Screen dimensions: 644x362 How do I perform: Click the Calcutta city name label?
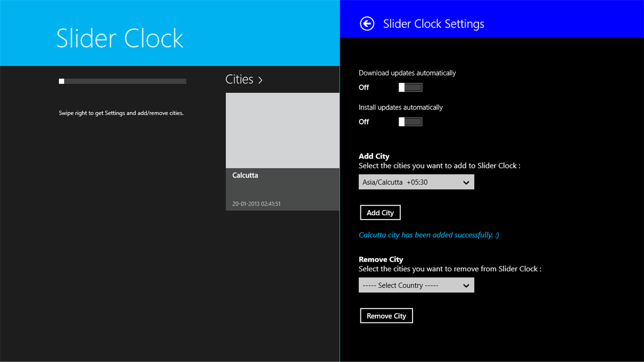245,175
